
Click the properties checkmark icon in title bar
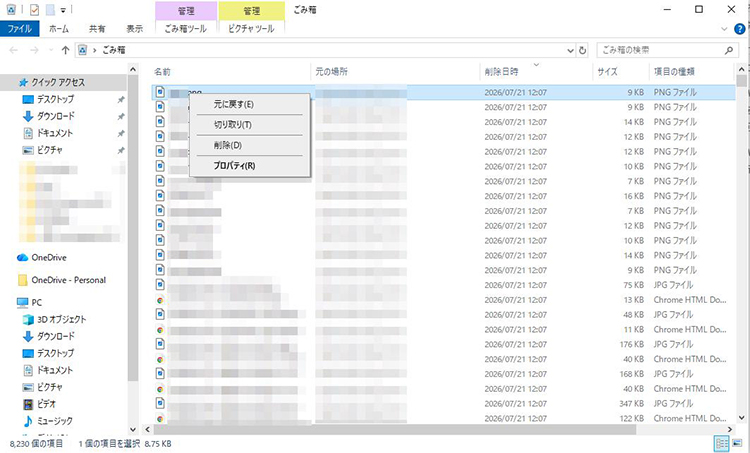(x=34, y=10)
